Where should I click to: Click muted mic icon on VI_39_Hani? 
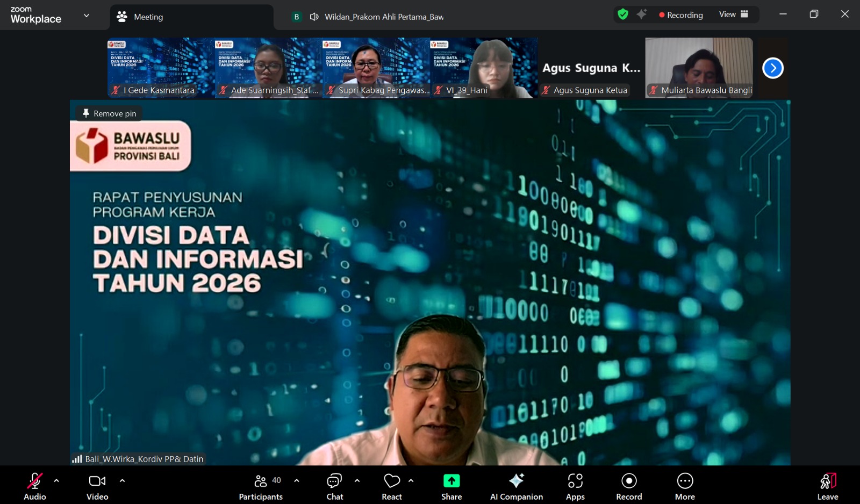(438, 90)
